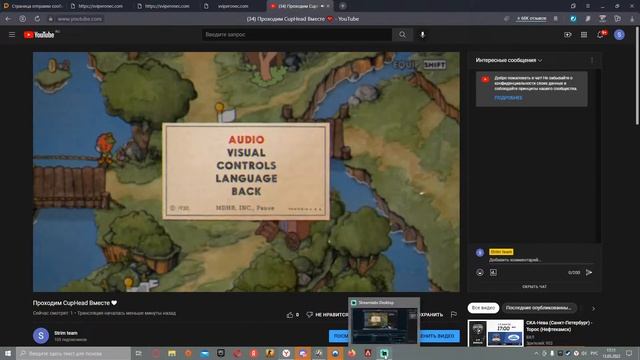Screen dimensions: 640x360
Task: Click the YouTube search input field
Action: click(297, 35)
